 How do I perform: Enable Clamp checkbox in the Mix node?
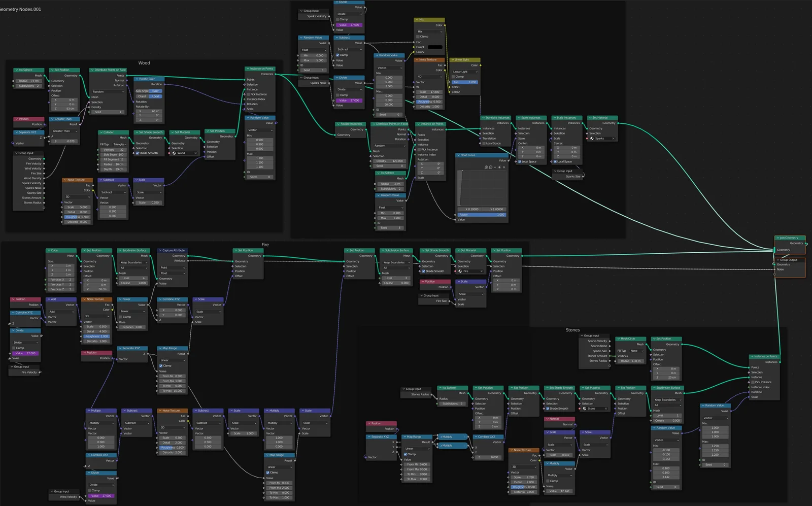[x=418, y=37]
